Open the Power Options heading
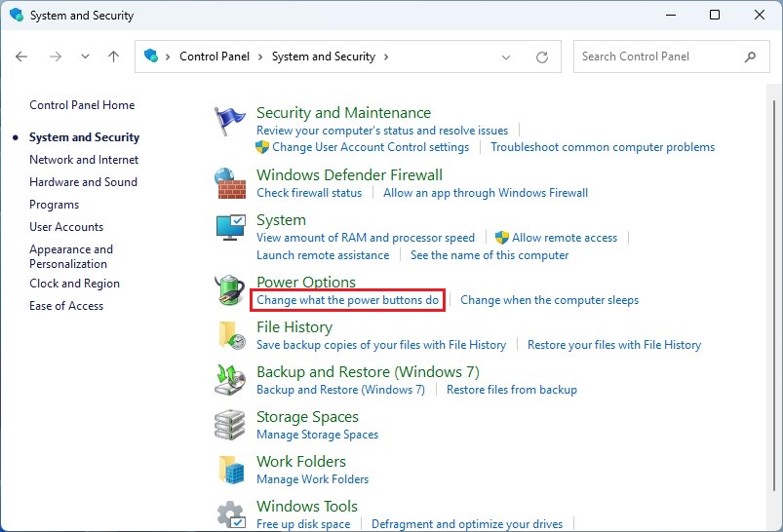 [x=306, y=282]
